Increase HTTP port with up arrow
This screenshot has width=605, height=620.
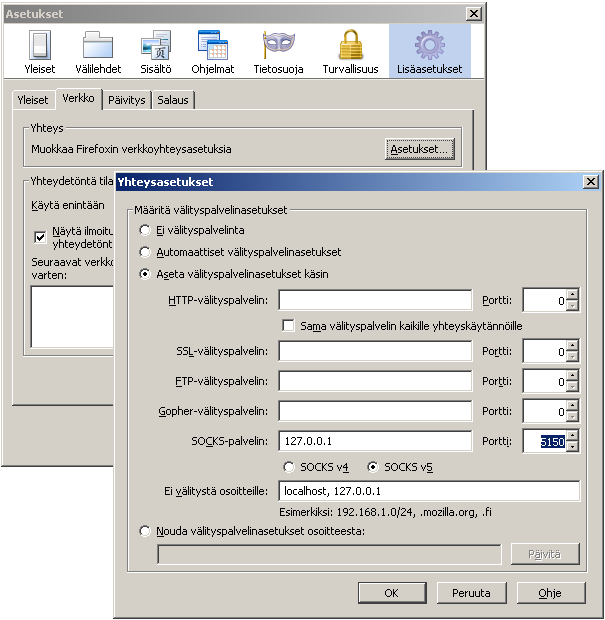[x=572, y=294]
